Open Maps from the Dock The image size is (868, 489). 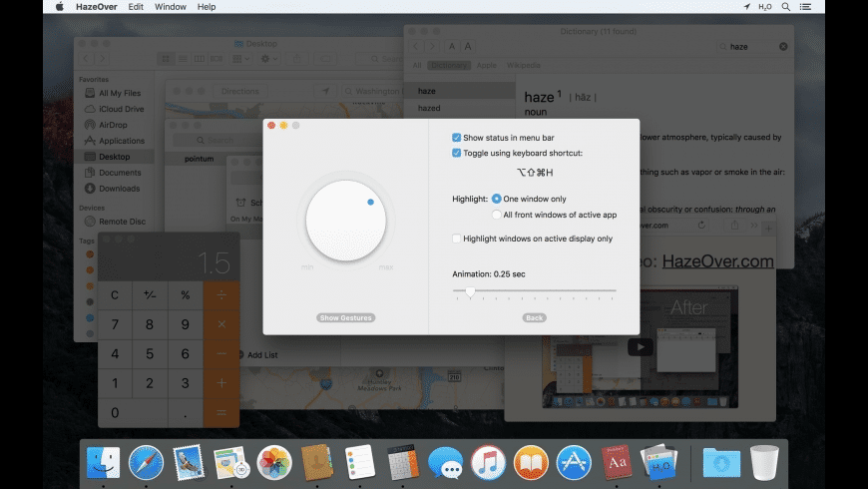(231, 462)
